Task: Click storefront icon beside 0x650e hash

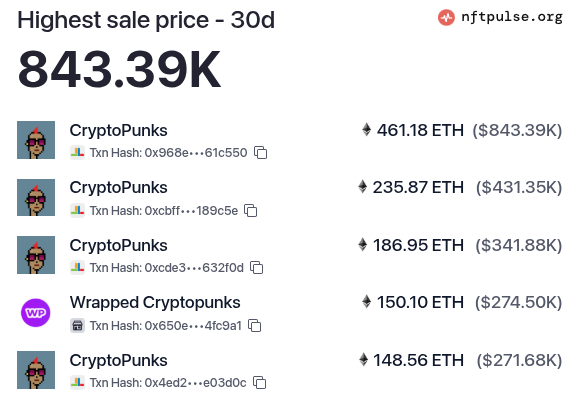Action: click(x=77, y=326)
